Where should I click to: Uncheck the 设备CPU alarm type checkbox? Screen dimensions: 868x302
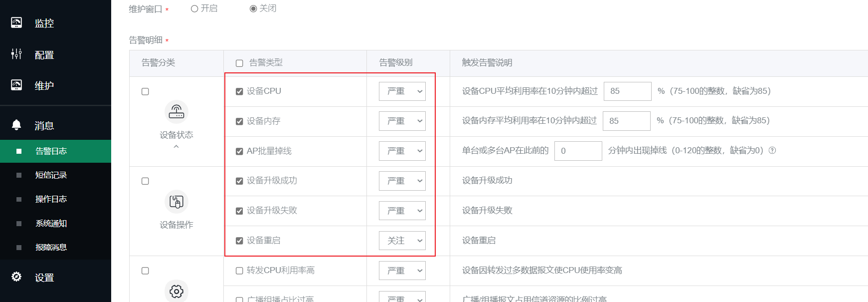[x=239, y=91]
